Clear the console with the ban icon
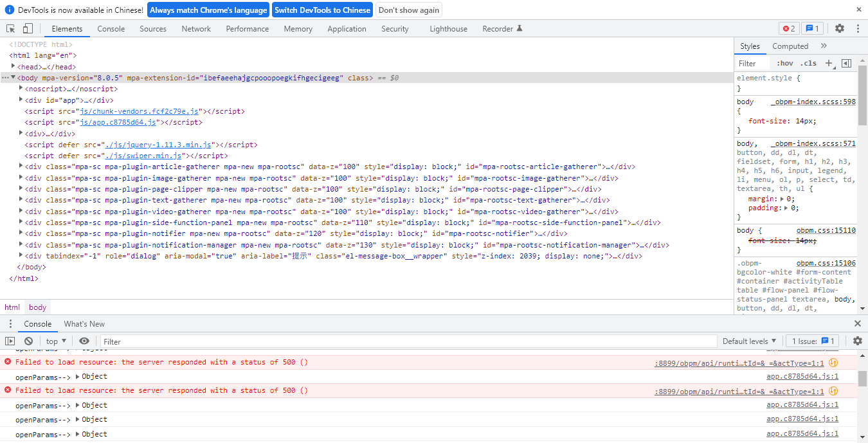The height and width of the screenshot is (443, 868). (x=28, y=341)
